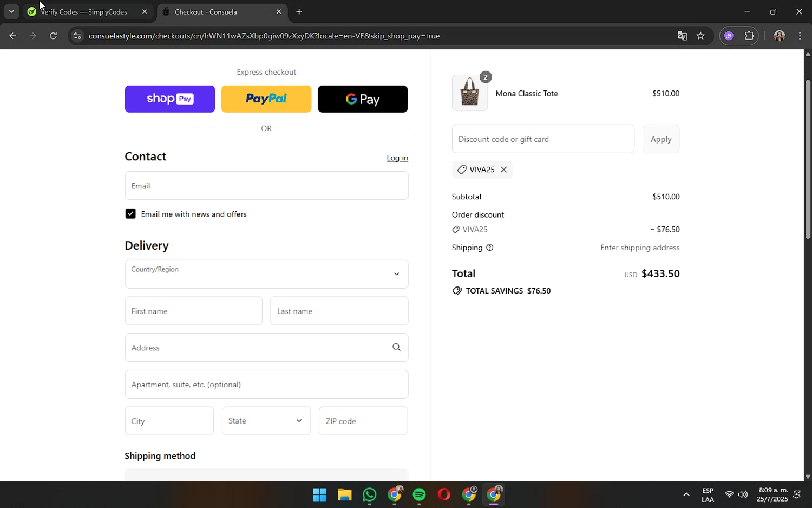
Task: Click the ESP LAA language indicator
Action: point(708,494)
